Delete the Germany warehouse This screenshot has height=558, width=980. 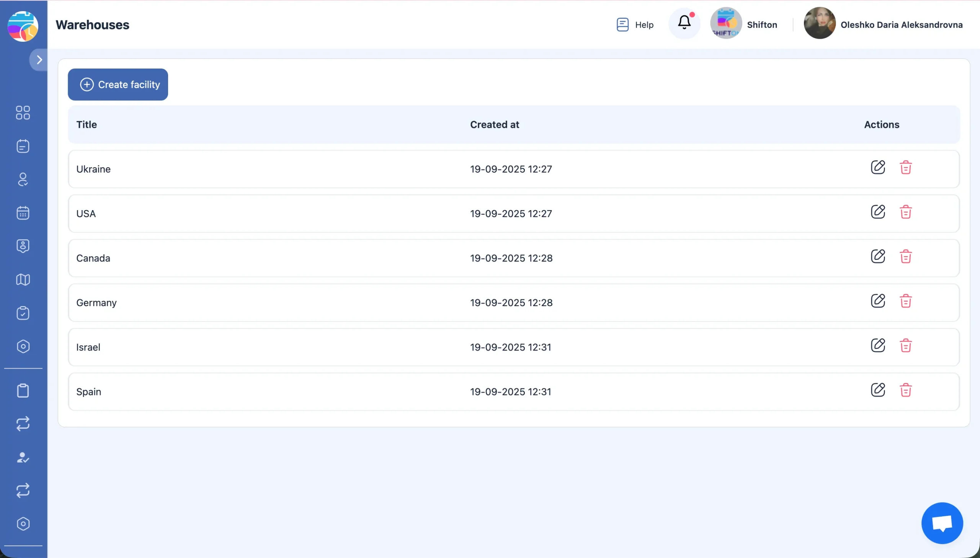(905, 301)
